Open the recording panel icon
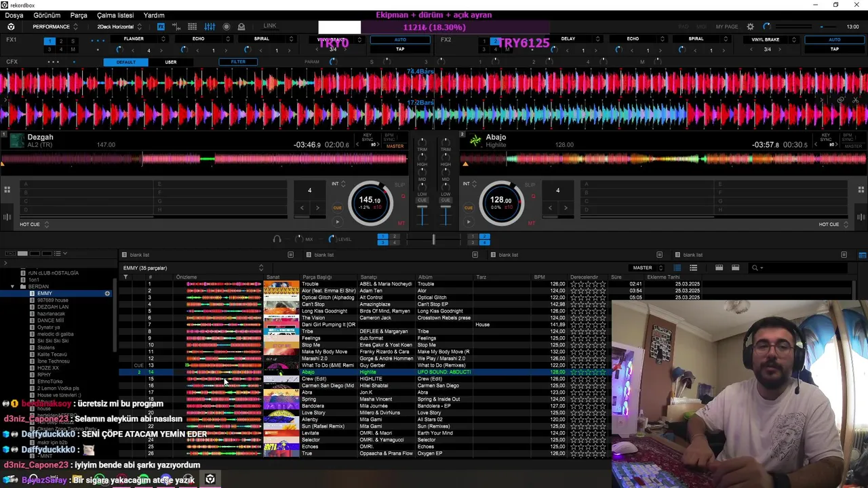This screenshot has width=868, height=488. coord(226,26)
